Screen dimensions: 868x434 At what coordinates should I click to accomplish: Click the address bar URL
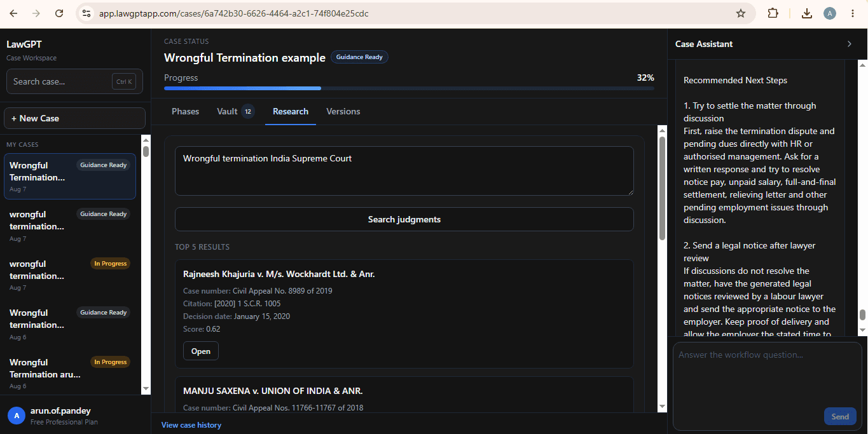(233, 13)
